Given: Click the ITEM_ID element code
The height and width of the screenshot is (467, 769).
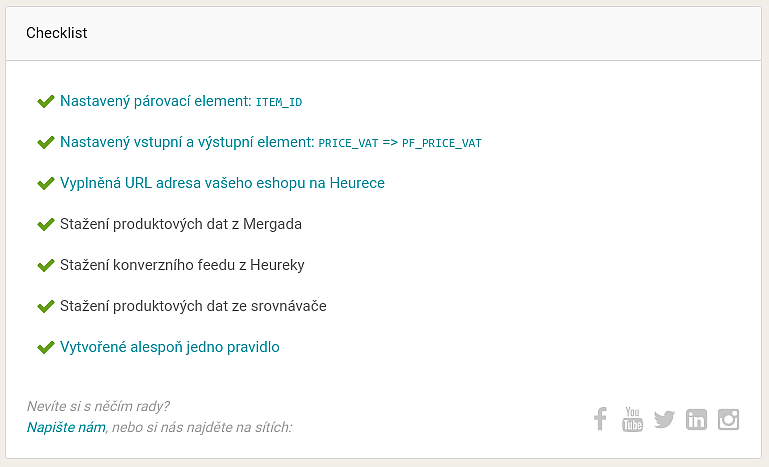Looking at the screenshot, I should tap(279, 102).
